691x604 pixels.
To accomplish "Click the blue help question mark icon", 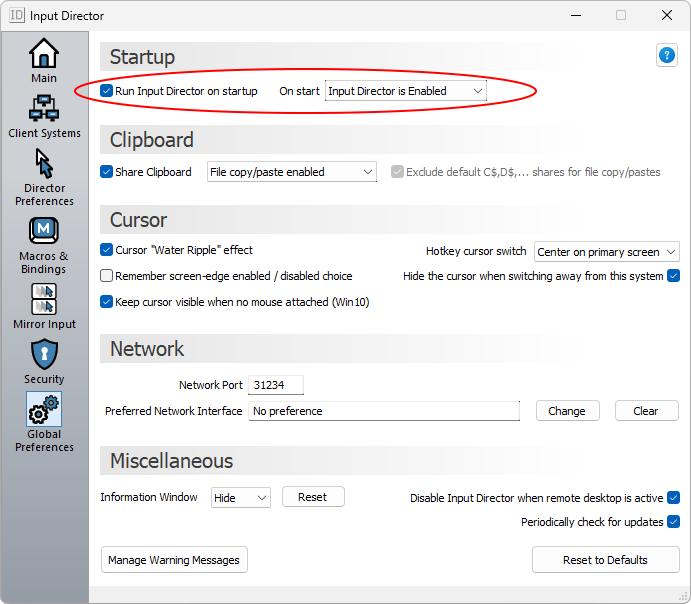I will click(667, 56).
